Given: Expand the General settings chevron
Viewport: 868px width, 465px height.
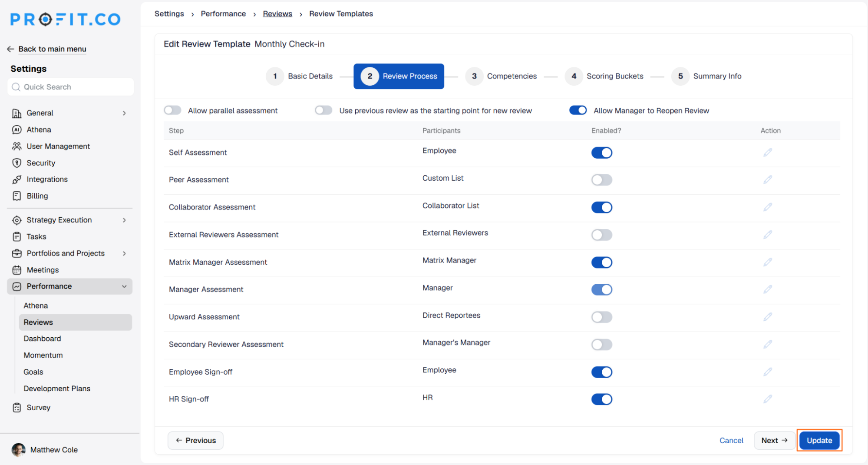Looking at the screenshot, I should [x=124, y=113].
